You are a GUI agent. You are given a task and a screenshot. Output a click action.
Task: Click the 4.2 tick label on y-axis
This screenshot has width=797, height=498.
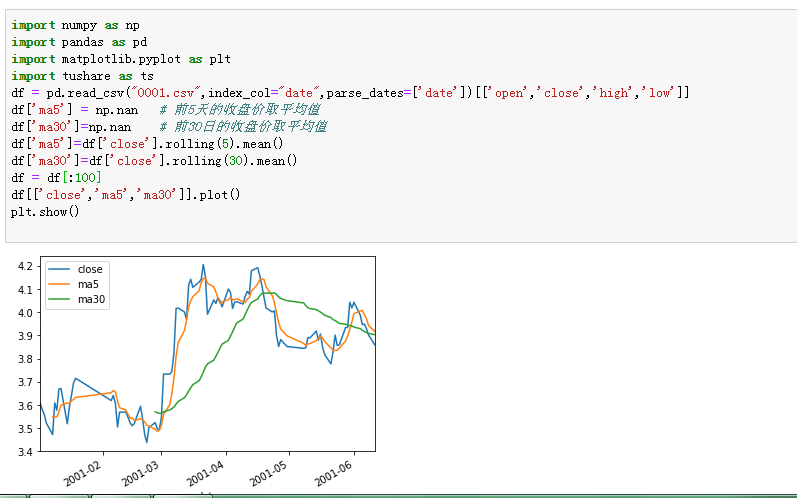[x=25, y=266]
